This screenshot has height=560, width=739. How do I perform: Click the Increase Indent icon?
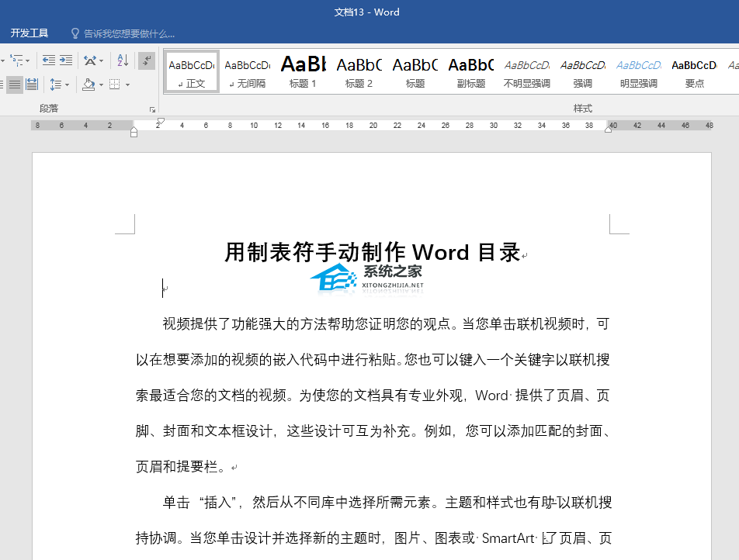66,60
